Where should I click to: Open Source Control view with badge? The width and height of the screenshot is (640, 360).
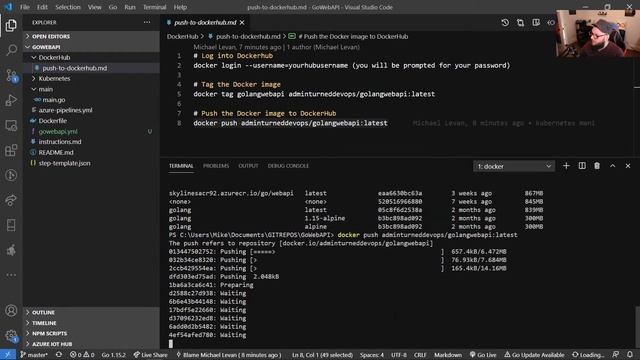[x=11, y=76]
